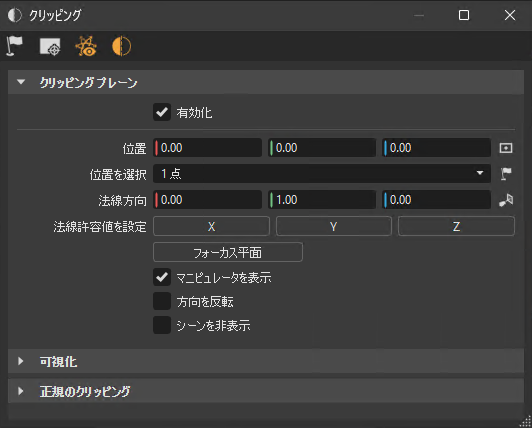Click the 法線許容値を設定 label
Screen dimensions: 532x428
[x=100, y=227]
